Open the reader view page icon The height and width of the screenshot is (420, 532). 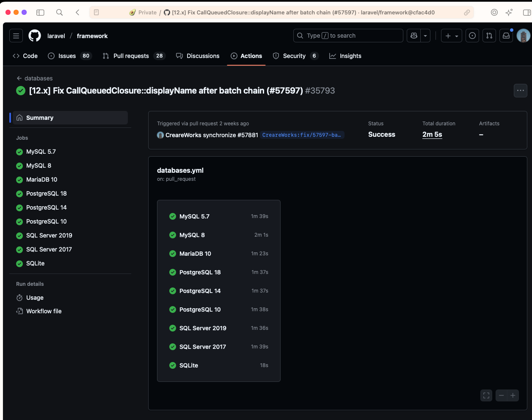[x=96, y=12]
